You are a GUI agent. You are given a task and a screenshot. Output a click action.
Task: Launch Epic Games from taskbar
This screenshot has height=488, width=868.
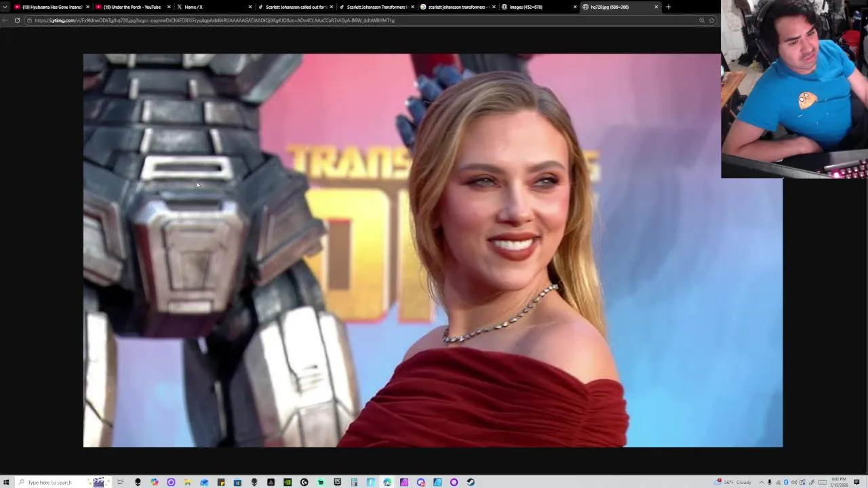click(x=337, y=482)
